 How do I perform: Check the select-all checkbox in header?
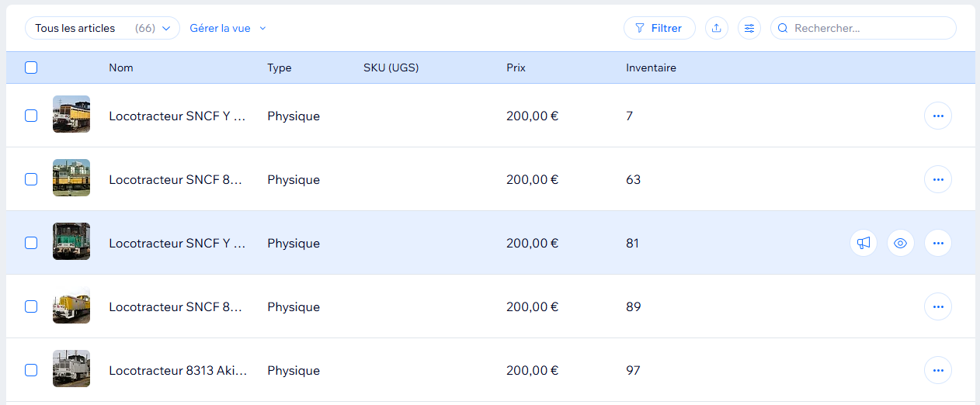pos(31,67)
